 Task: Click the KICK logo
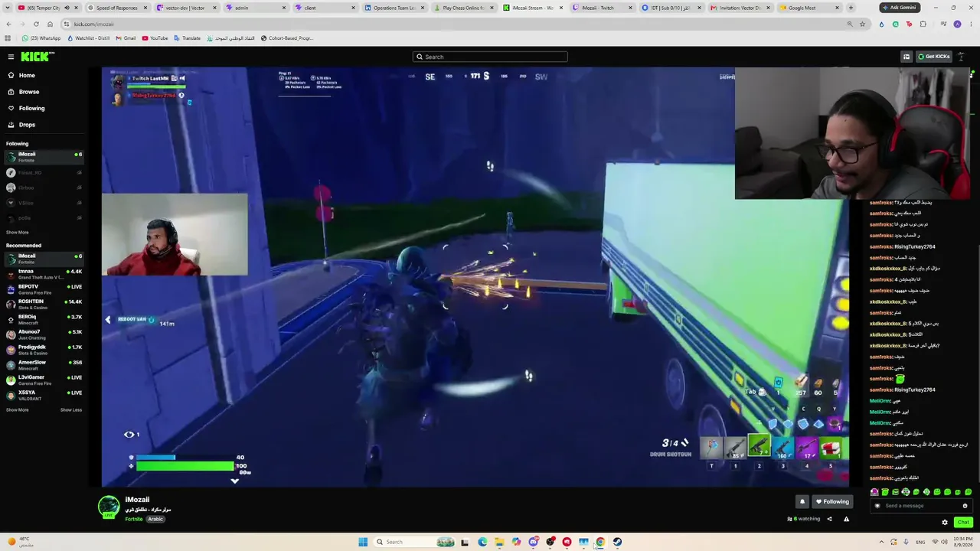pos(38,57)
